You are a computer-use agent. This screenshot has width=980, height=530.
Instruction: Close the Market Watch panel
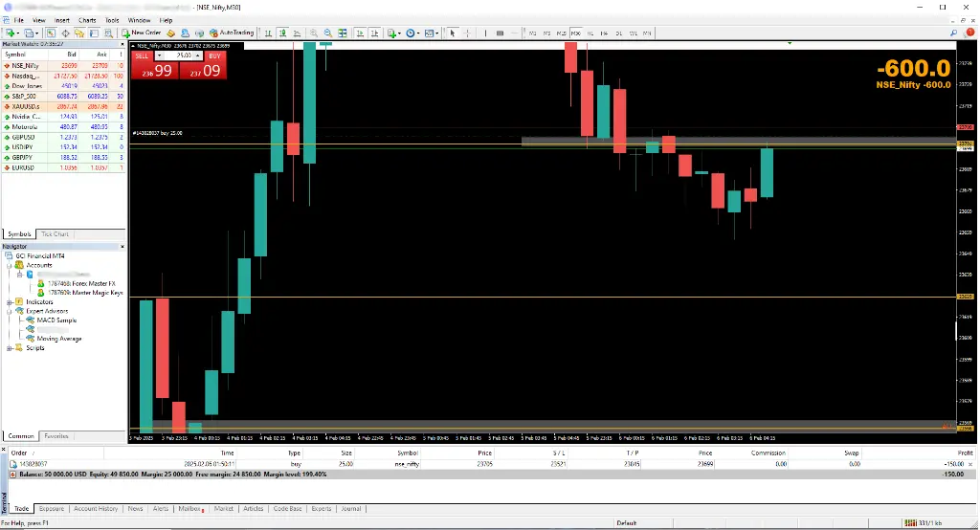(122, 44)
